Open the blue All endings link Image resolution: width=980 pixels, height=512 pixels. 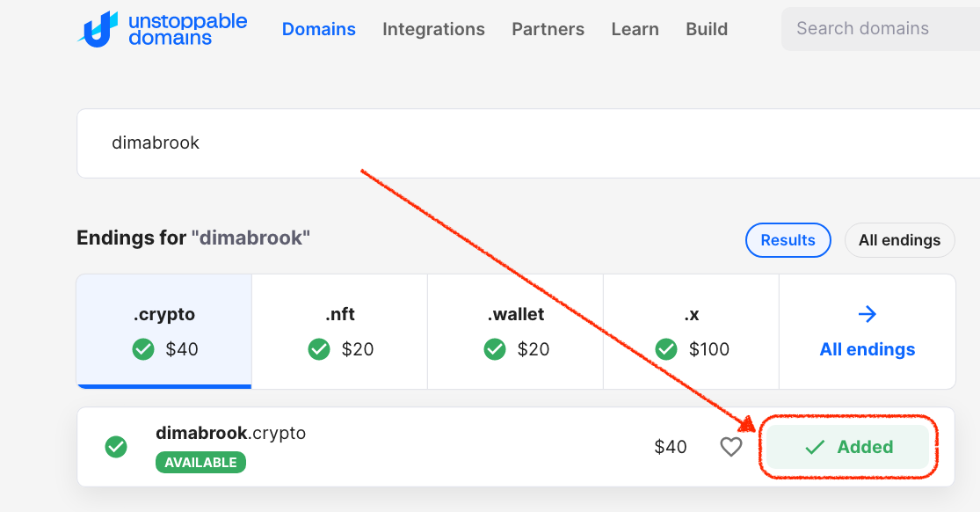click(867, 349)
